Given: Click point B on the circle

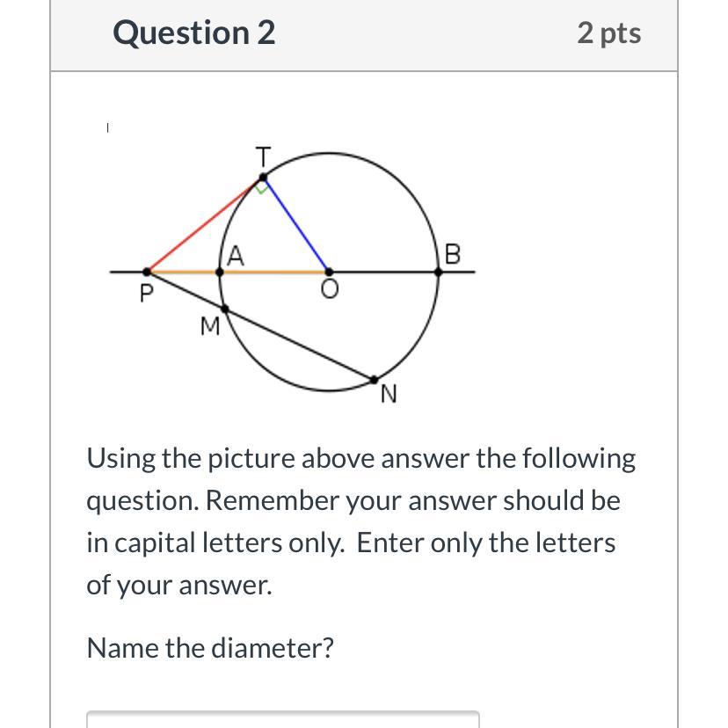Looking at the screenshot, I should coord(439,273).
